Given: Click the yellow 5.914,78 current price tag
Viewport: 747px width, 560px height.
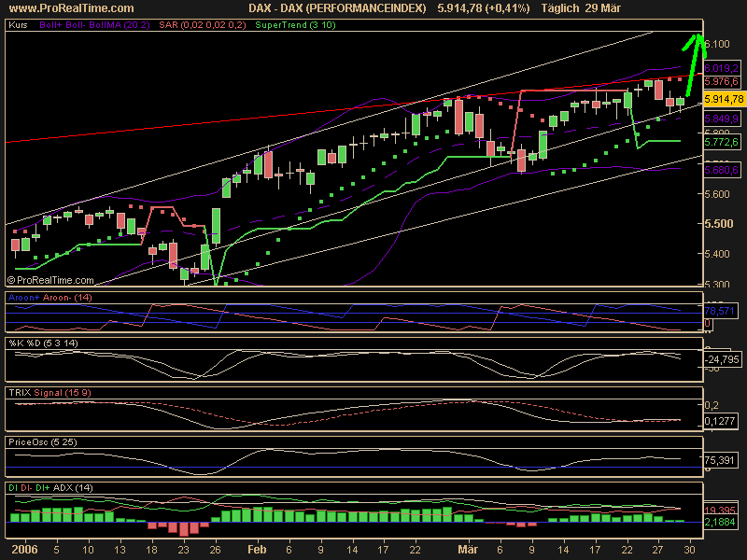Looking at the screenshot, I should pos(725,99).
